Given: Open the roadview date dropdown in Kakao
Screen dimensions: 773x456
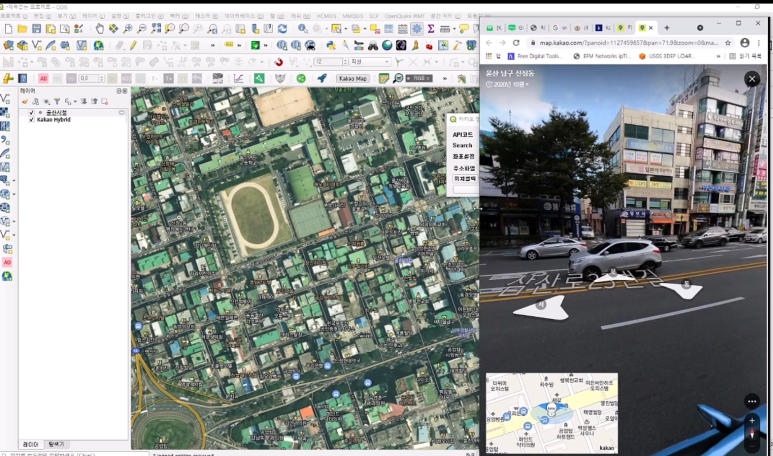Looking at the screenshot, I should (507, 84).
